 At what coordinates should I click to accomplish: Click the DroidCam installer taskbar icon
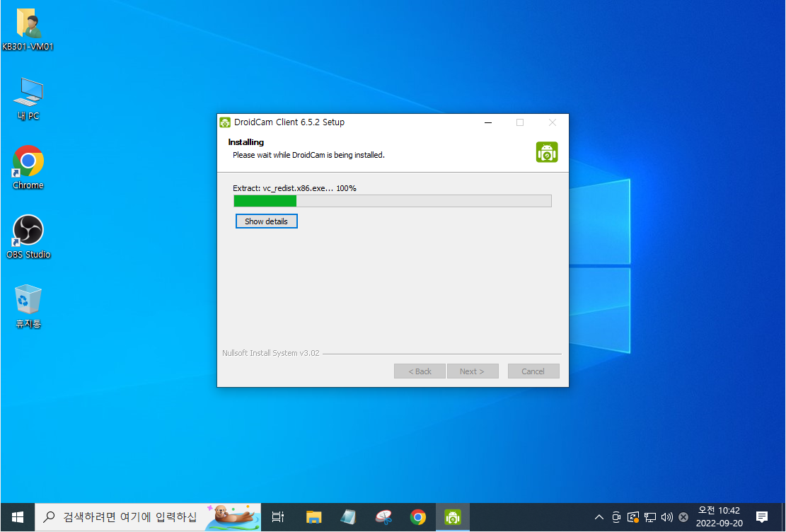tap(453, 517)
